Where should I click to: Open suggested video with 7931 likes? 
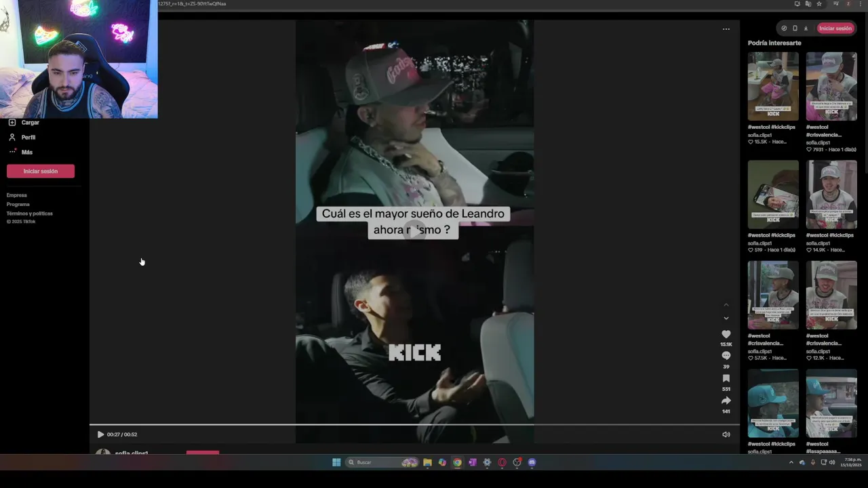point(831,86)
